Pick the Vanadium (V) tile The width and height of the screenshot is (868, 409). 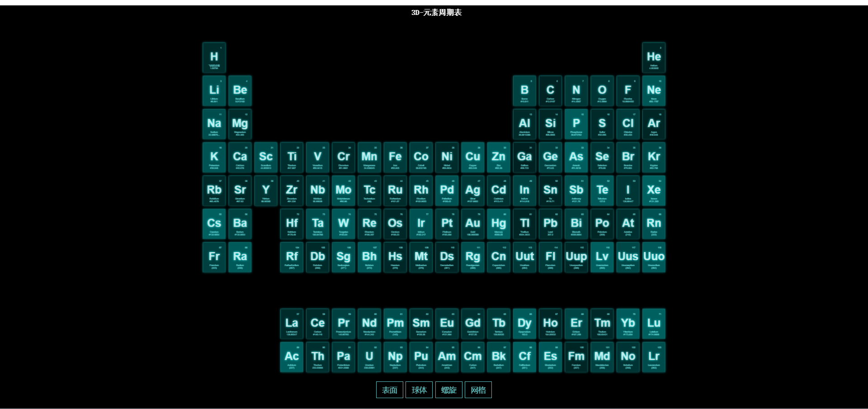pyautogui.click(x=318, y=157)
